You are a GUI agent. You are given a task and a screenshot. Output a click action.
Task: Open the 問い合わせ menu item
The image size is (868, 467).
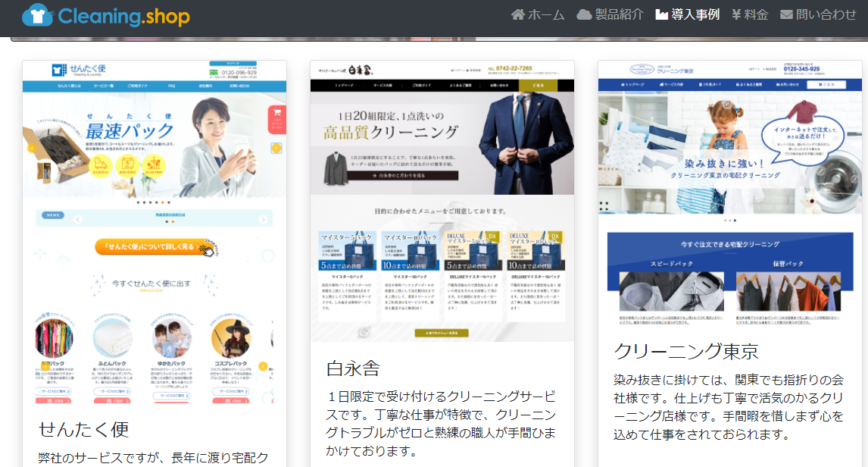(x=818, y=14)
